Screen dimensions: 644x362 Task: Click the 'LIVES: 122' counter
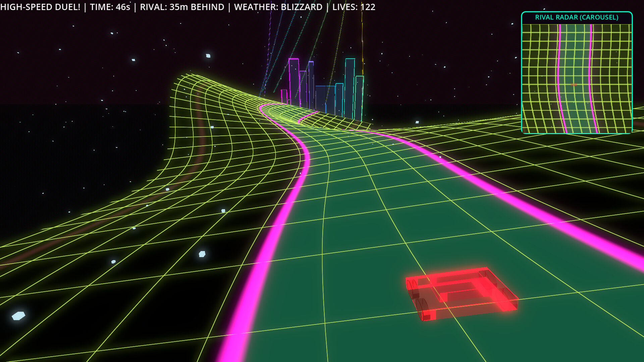354,7
